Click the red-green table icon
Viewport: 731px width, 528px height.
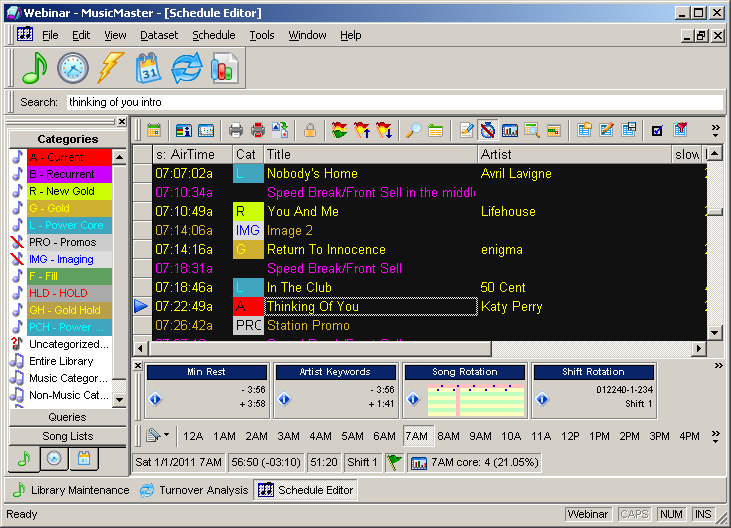[x=553, y=131]
